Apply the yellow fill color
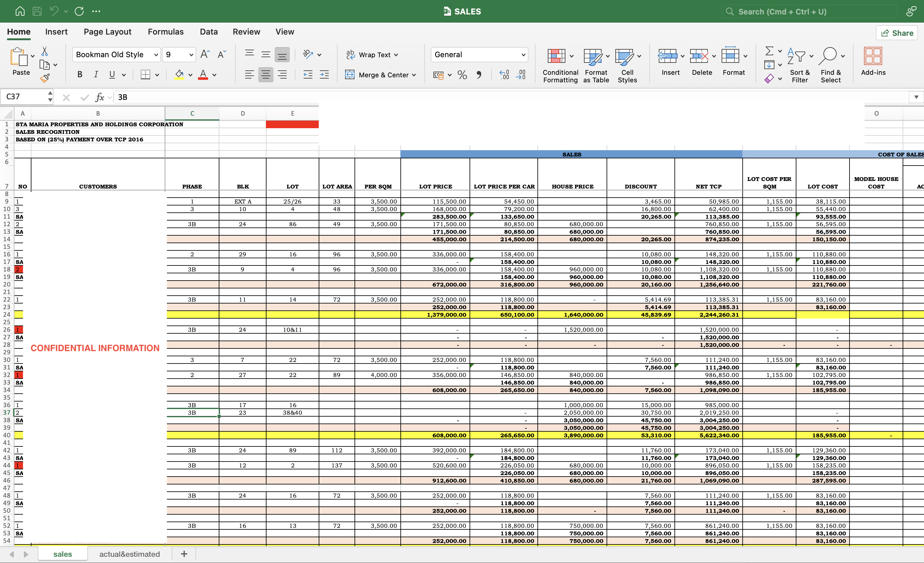The width and height of the screenshot is (924, 563). (x=179, y=74)
